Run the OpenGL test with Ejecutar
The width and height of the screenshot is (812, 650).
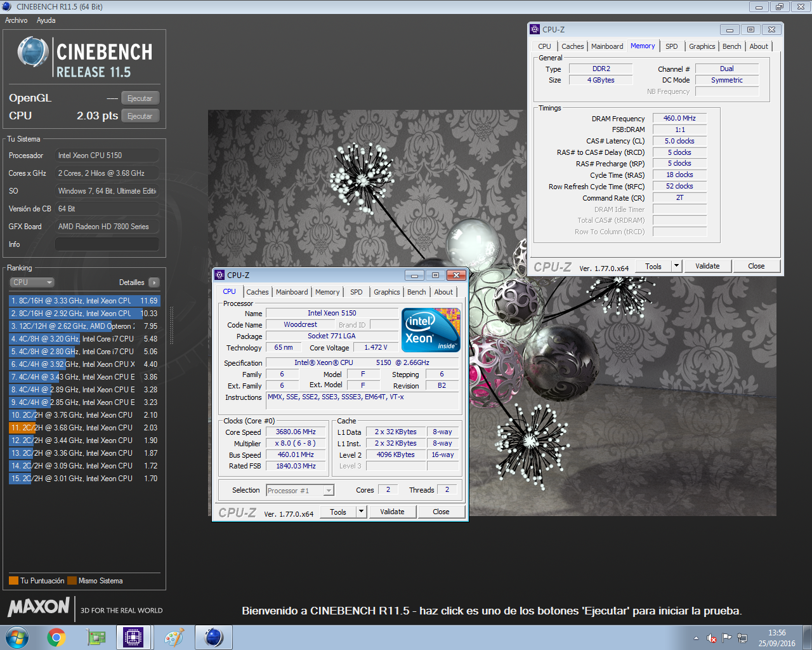(x=140, y=98)
